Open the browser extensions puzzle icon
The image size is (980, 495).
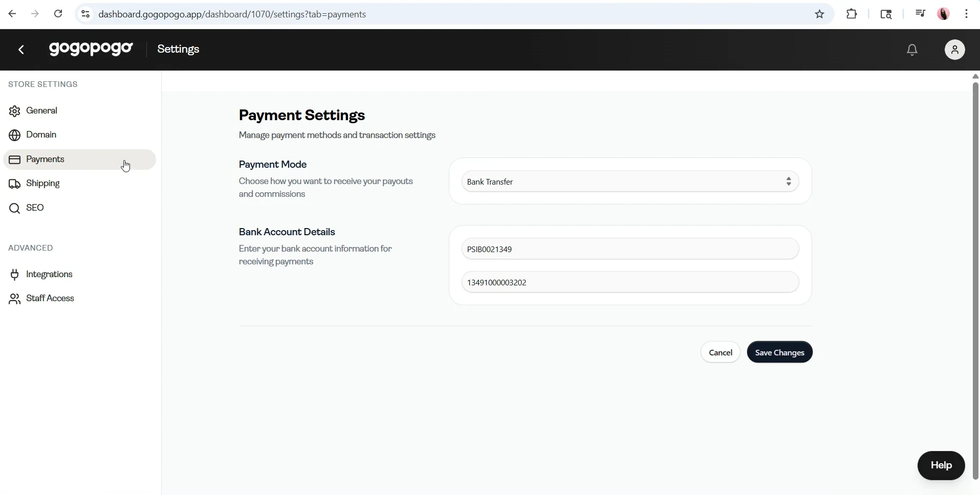pos(852,14)
